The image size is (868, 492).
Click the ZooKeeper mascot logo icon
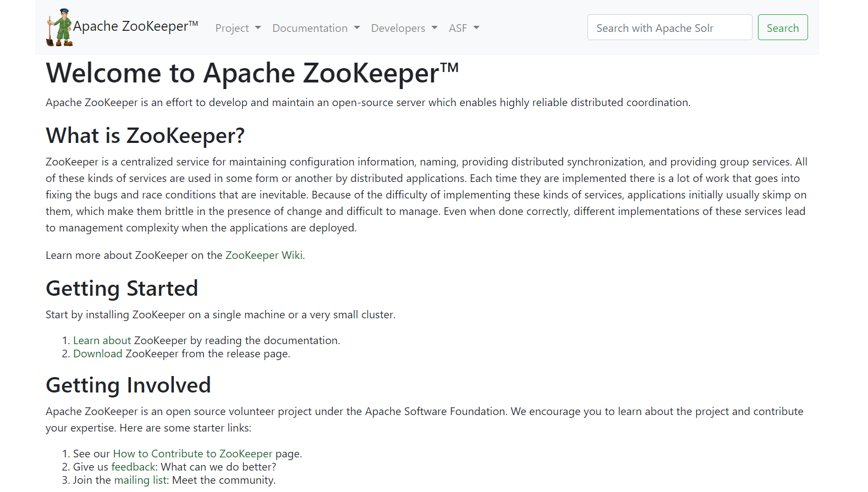59,27
